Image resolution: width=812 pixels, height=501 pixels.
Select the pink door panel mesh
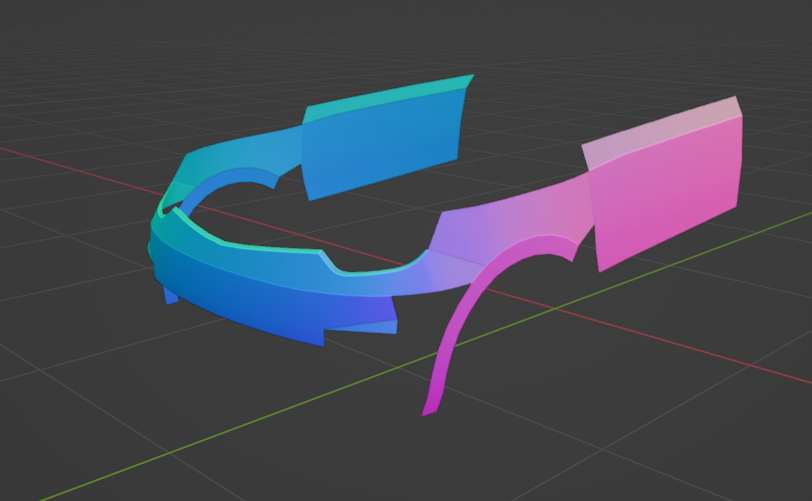665,192
